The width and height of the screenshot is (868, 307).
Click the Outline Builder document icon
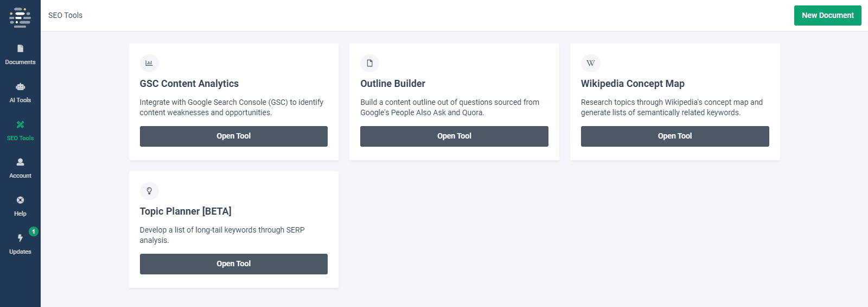click(x=369, y=63)
